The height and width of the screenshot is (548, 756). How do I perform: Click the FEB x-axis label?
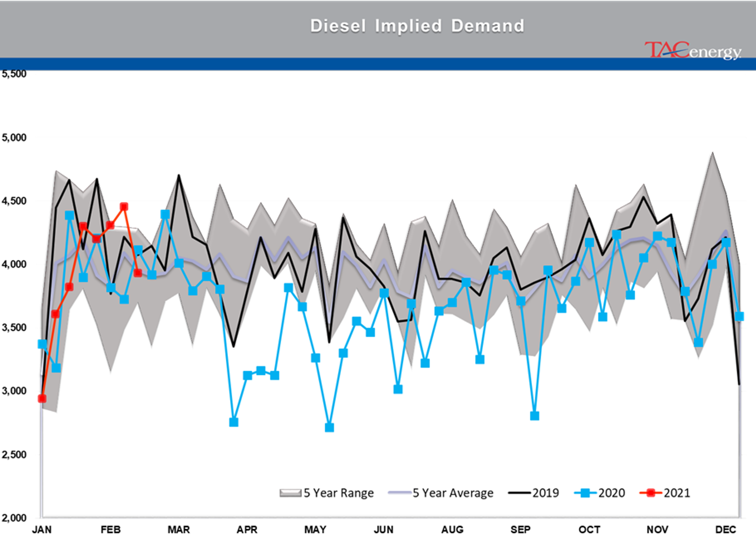point(110,530)
